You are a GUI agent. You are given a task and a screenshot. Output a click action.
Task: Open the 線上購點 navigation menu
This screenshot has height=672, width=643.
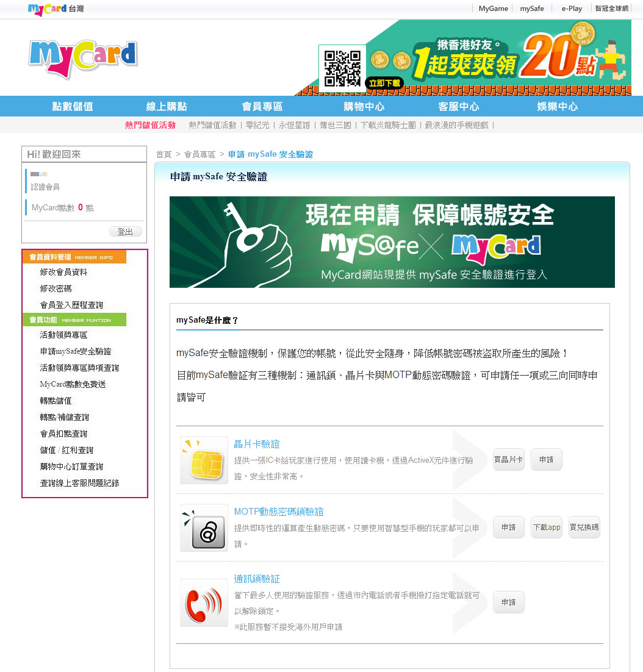pyautogui.click(x=167, y=106)
